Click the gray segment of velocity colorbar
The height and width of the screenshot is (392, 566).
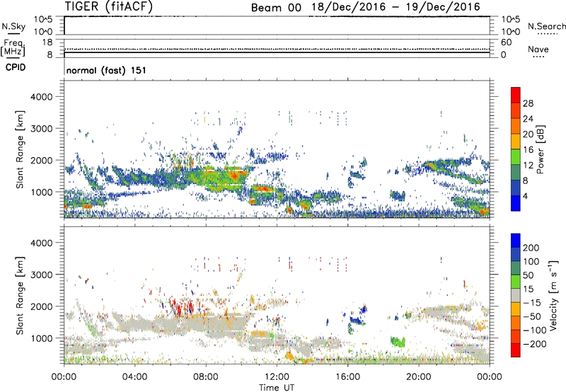point(516,295)
